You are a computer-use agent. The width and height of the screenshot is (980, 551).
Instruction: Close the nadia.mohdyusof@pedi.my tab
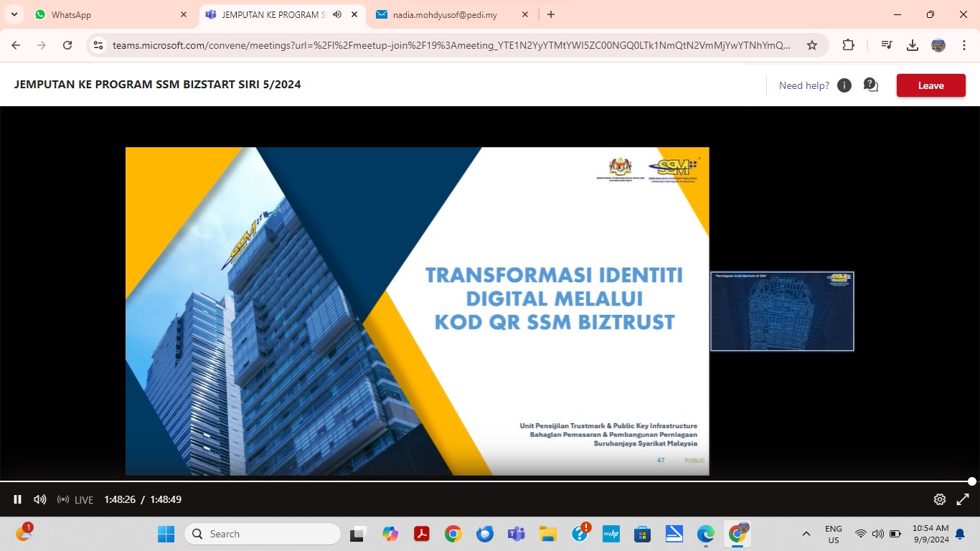coord(525,14)
